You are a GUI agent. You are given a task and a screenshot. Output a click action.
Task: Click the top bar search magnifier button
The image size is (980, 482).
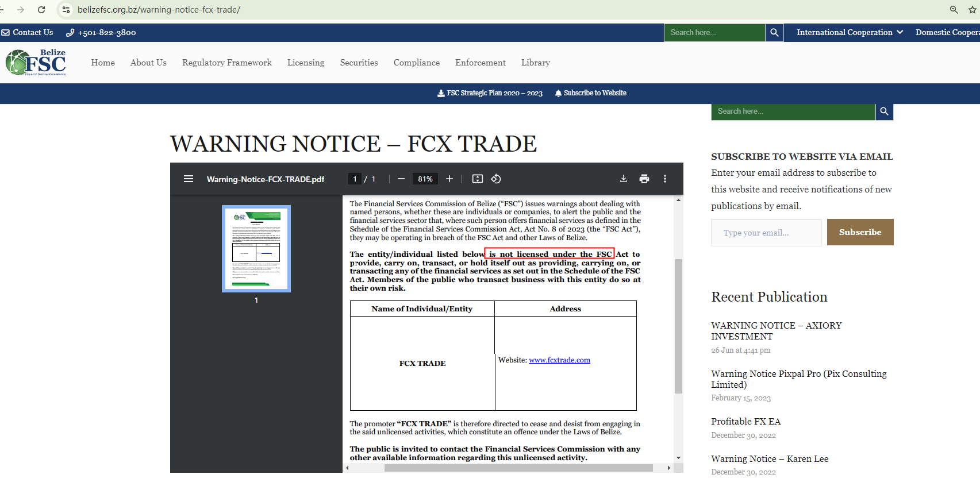pyautogui.click(x=774, y=33)
